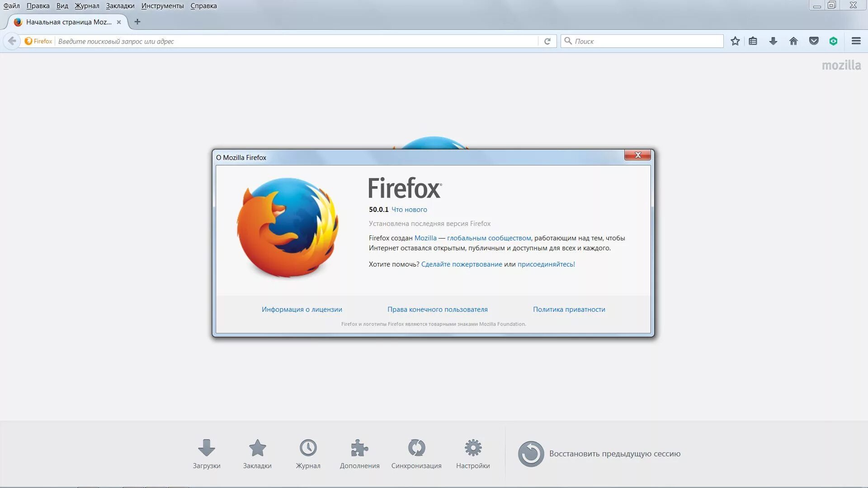Image resolution: width=868 pixels, height=488 pixels.
Task: Click the green hexagon extension icon
Action: point(833,41)
